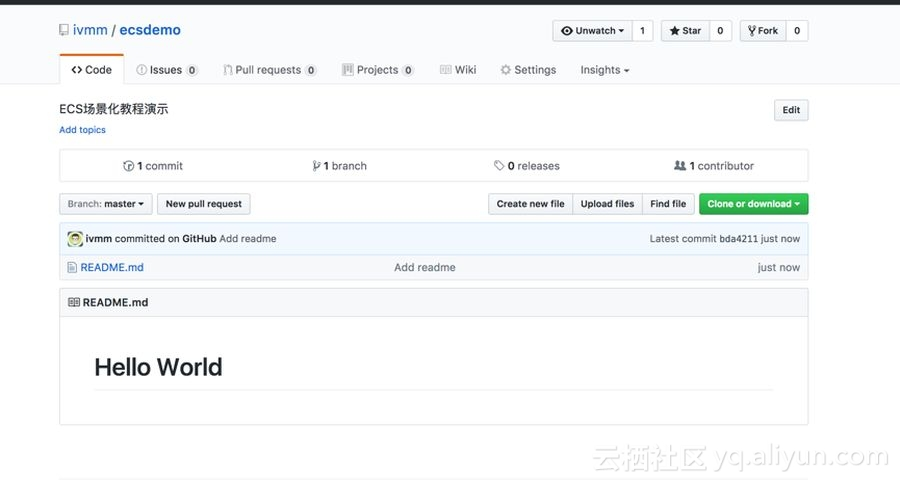Click the releases tag icon

point(499,165)
